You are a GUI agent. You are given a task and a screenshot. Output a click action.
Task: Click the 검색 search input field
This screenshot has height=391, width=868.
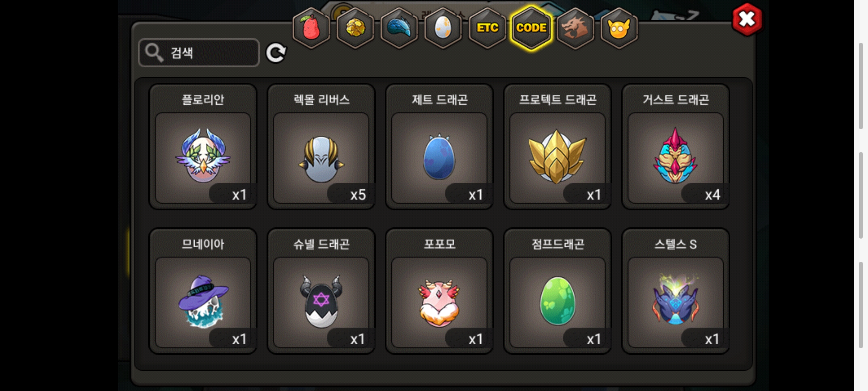click(x=199, y=53)
